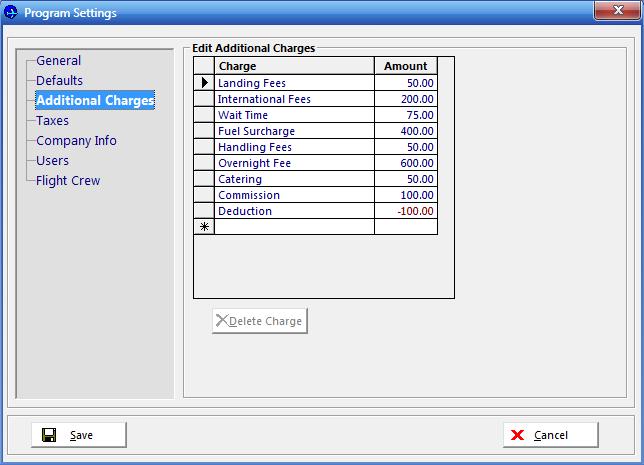This screenshot has width=644, height=465.
Task: Click the new row asterisk marker
Action: tap(204, 227)
